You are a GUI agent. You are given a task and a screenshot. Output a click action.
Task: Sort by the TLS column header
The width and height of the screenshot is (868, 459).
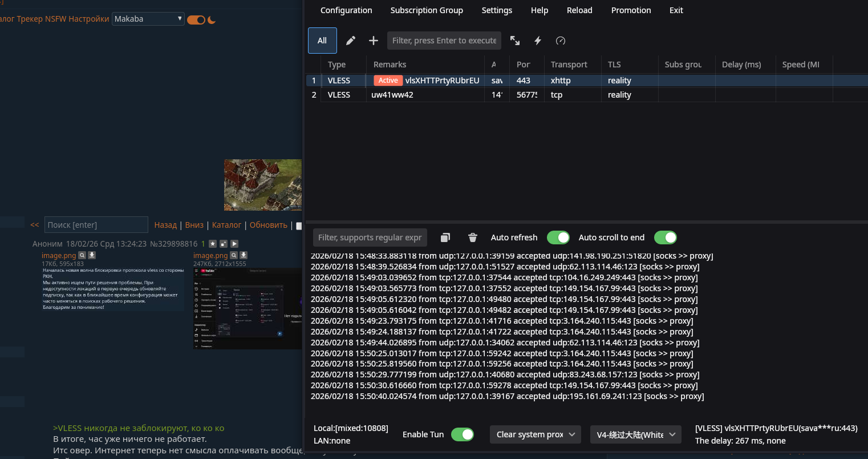point(630,65)
